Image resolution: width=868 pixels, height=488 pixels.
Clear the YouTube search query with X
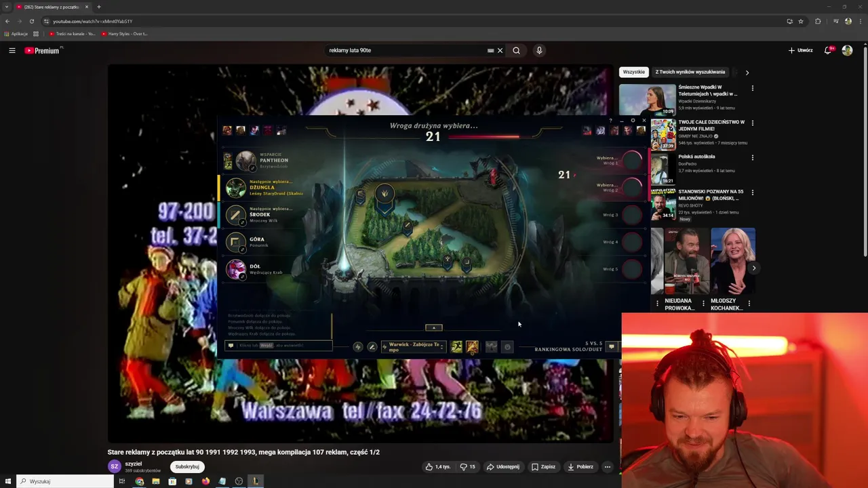pos(500,50)
